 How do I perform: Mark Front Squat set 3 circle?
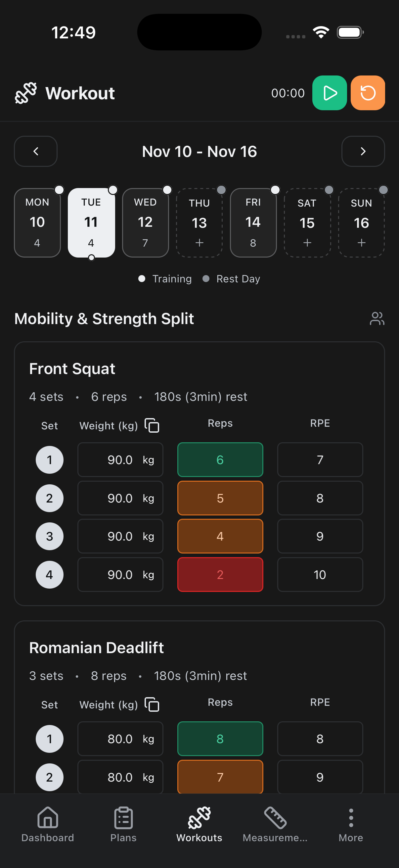point(50,536)
